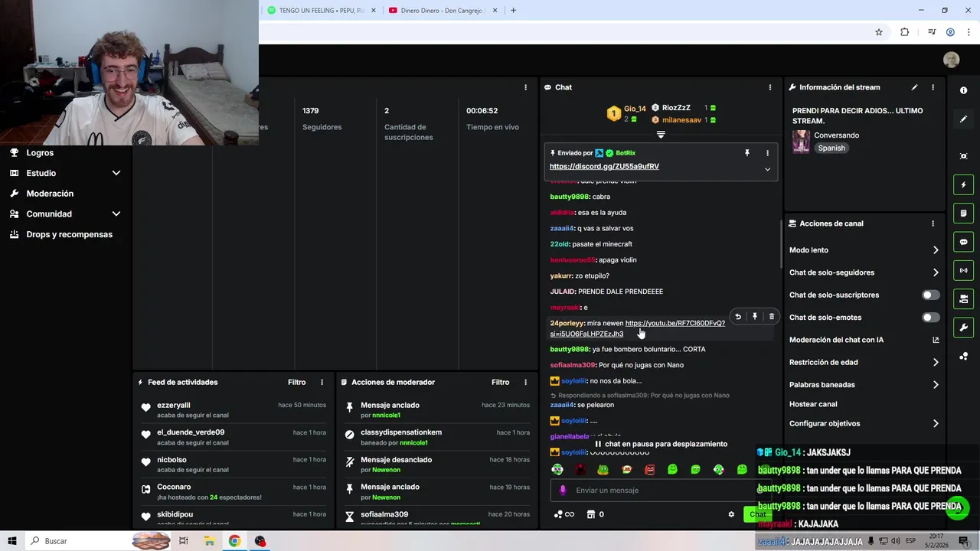Switch to TENGO UN FEELING browser tab
Screen dimensions: 980x551
click(321, 11)
